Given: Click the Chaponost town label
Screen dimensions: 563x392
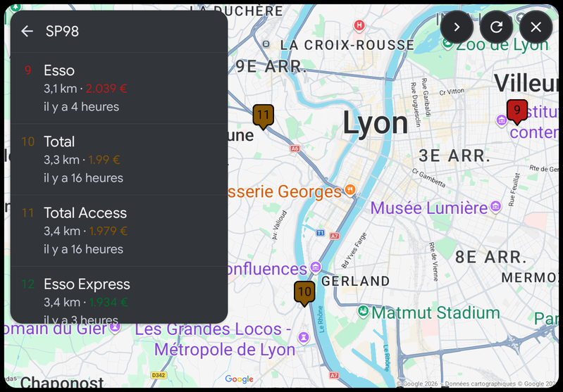Looking at the screenshot, I should [x=62, y=383].
